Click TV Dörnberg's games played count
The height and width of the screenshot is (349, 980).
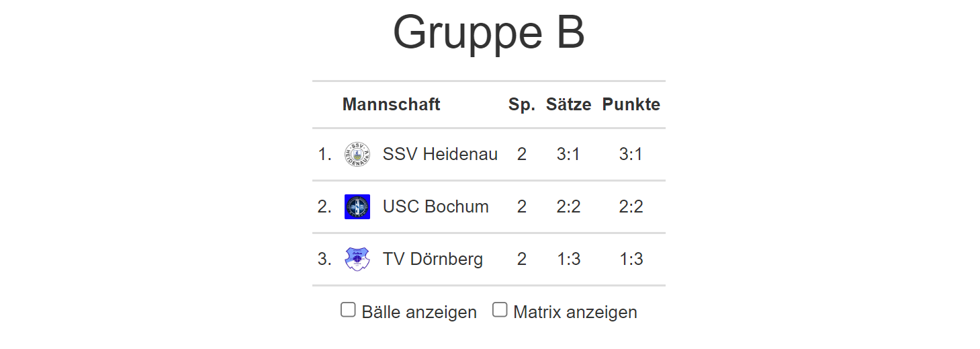coord(522,259)
